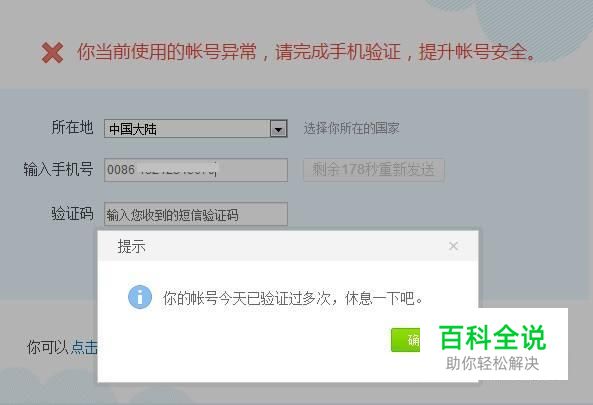Click the 所在地 field label
This screenshot has width=593, height=405.
pos(72,127)
